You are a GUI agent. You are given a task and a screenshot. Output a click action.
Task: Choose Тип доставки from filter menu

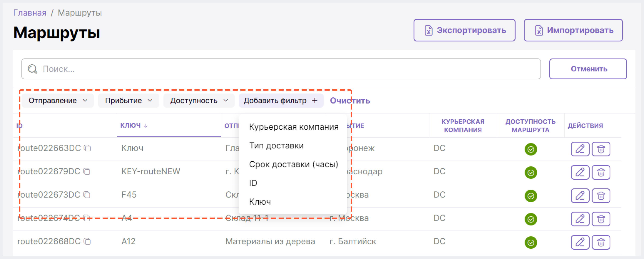pyautogui.click(x=276, y=145)
